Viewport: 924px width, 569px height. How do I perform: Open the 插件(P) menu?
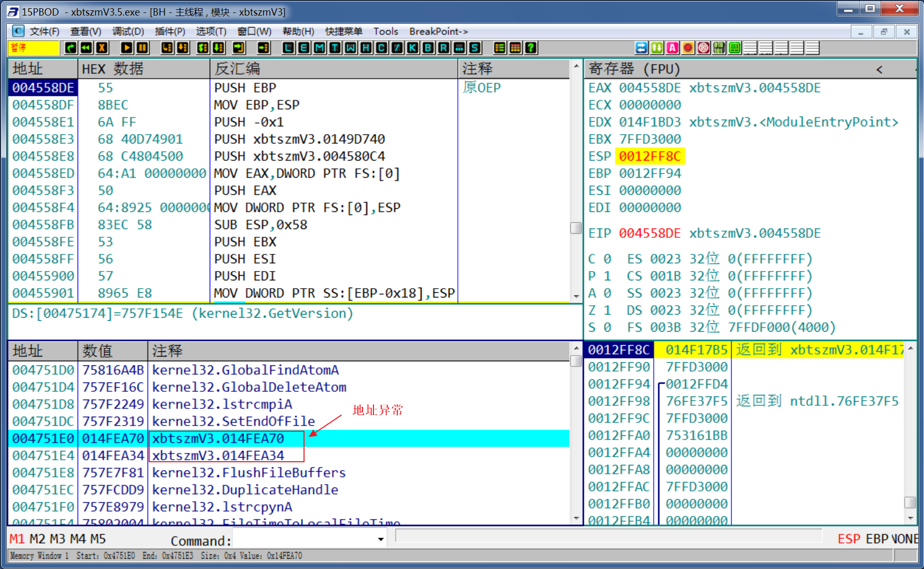170,32
